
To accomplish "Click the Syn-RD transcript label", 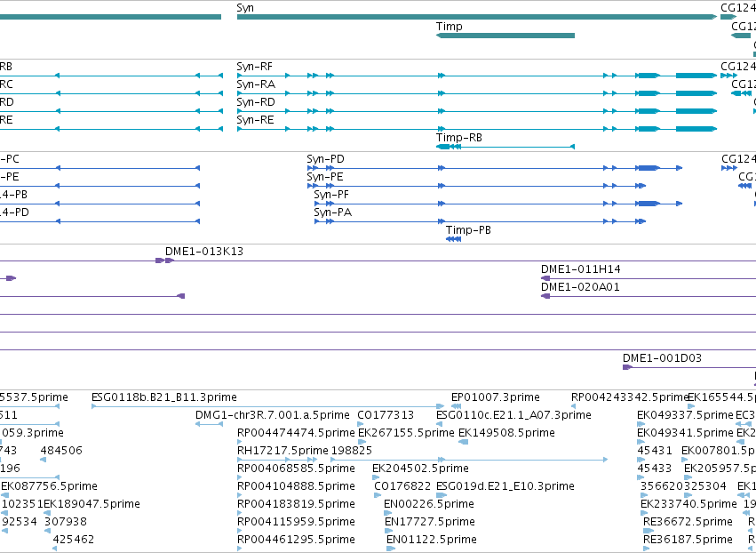I will point(256,102).
